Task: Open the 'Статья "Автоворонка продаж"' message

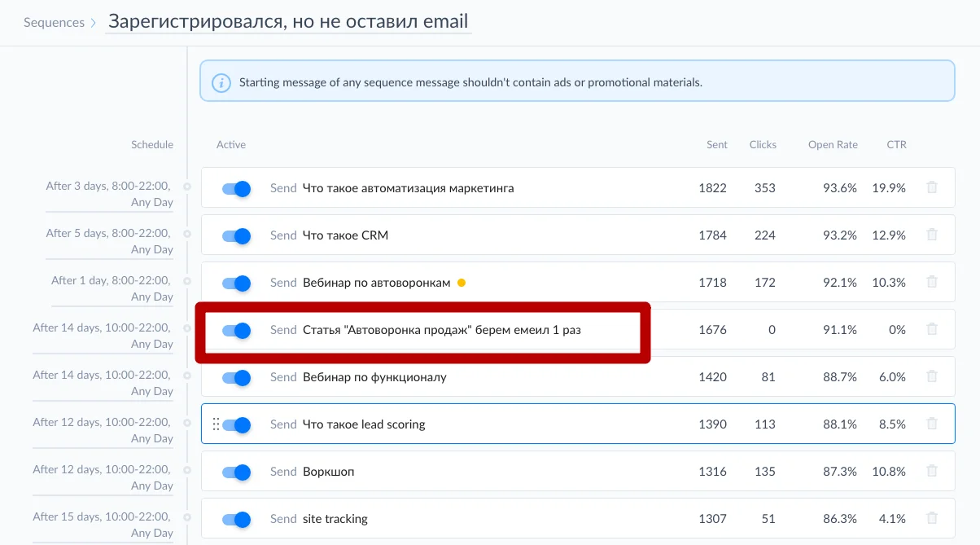Action: tap(441, 330)
